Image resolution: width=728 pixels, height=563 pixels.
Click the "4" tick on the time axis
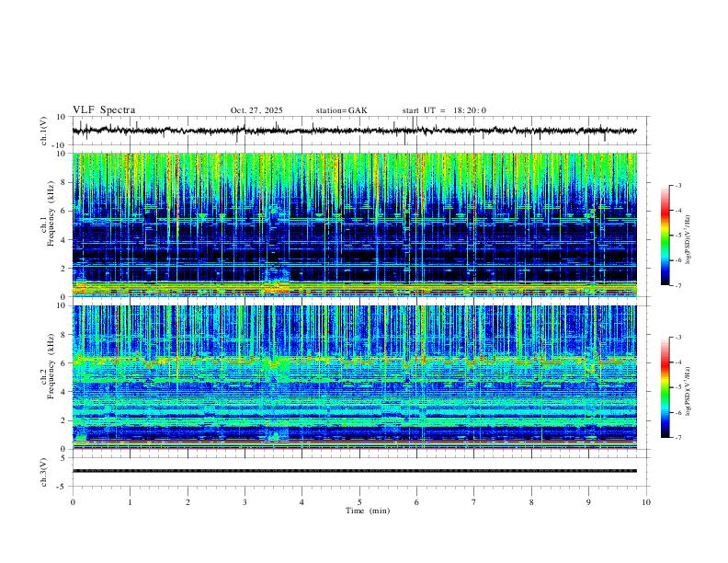(x=302, y=502)
